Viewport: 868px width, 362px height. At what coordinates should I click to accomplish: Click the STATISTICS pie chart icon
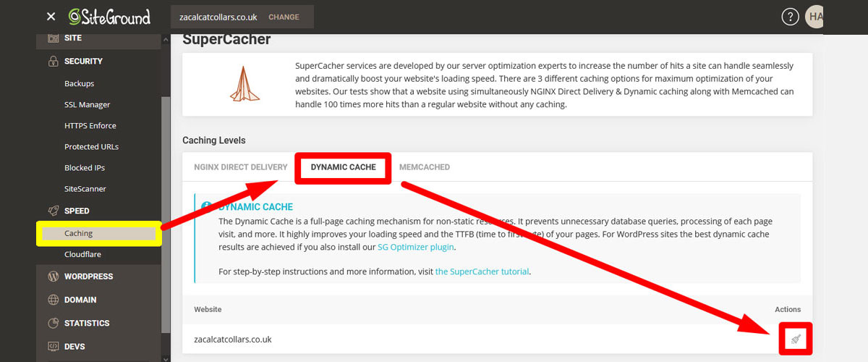53,323
